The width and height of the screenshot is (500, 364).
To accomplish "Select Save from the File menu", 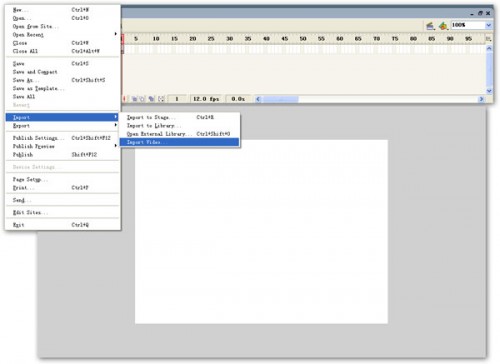I will (62, 64).
